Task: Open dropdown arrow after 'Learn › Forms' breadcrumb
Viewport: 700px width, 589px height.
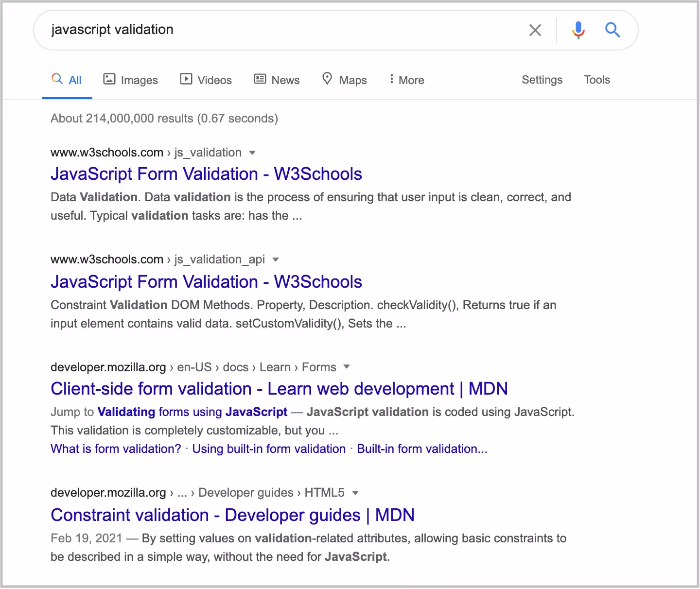Action: [x=347, y=367]
